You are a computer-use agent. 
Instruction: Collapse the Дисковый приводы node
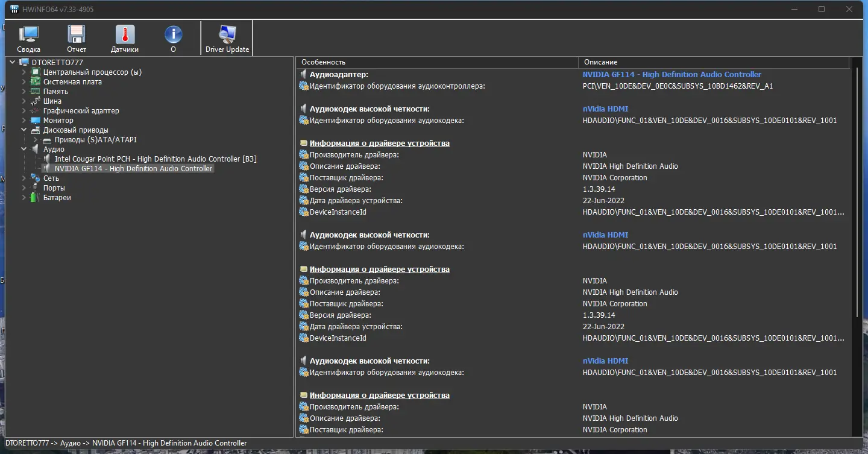(24, 130)
